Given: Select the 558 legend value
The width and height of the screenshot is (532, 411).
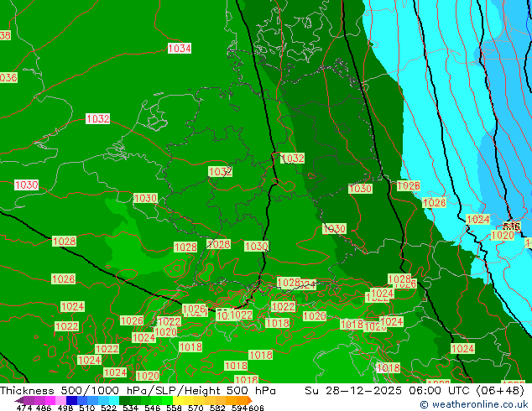Looking at the screenshot, I should (x=174, y=408).
